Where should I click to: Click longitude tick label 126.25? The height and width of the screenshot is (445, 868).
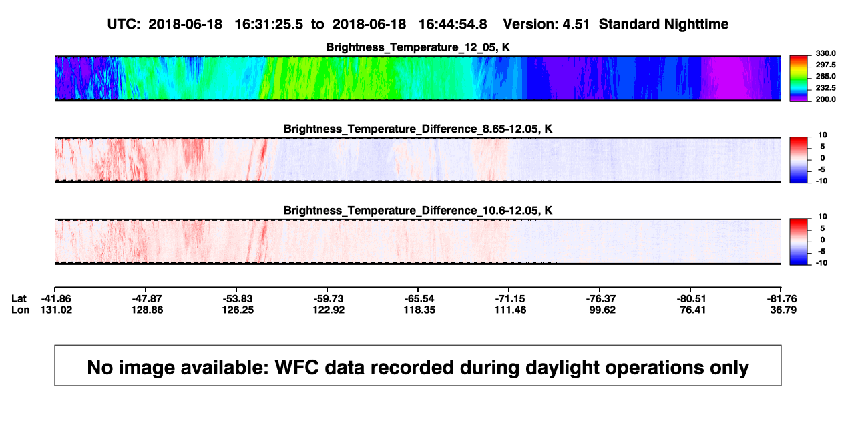tap(236, 310)
